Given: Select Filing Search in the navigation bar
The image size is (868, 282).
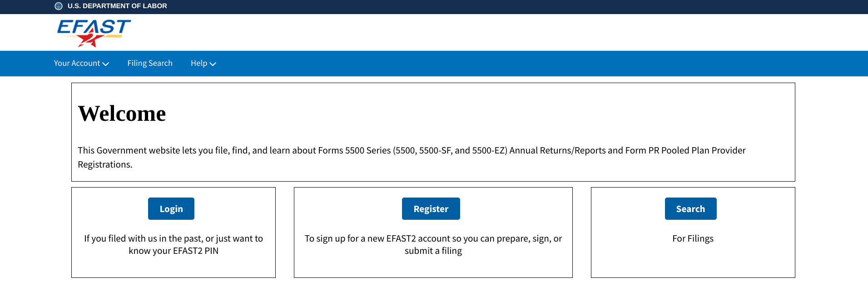Looking at the screenshot, I should coord(150,63).
